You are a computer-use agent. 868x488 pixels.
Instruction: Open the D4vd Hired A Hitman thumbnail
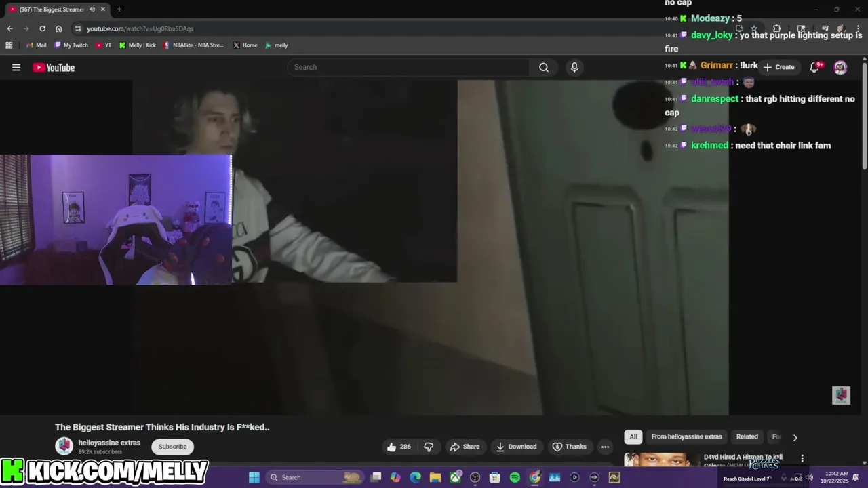pyautogui.click(x=662, y=460)
